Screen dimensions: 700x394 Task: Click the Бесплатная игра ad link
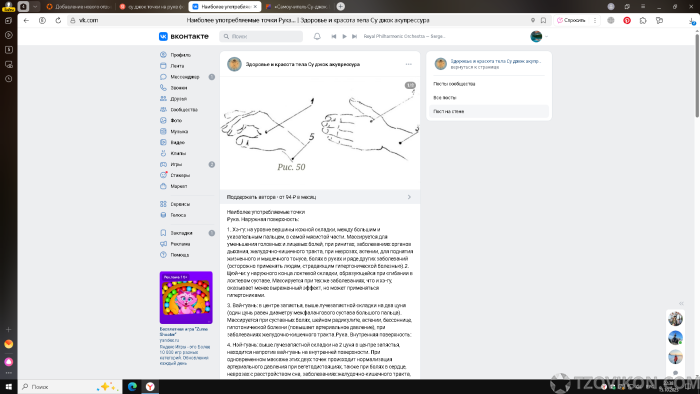click(x=184, y=332)
